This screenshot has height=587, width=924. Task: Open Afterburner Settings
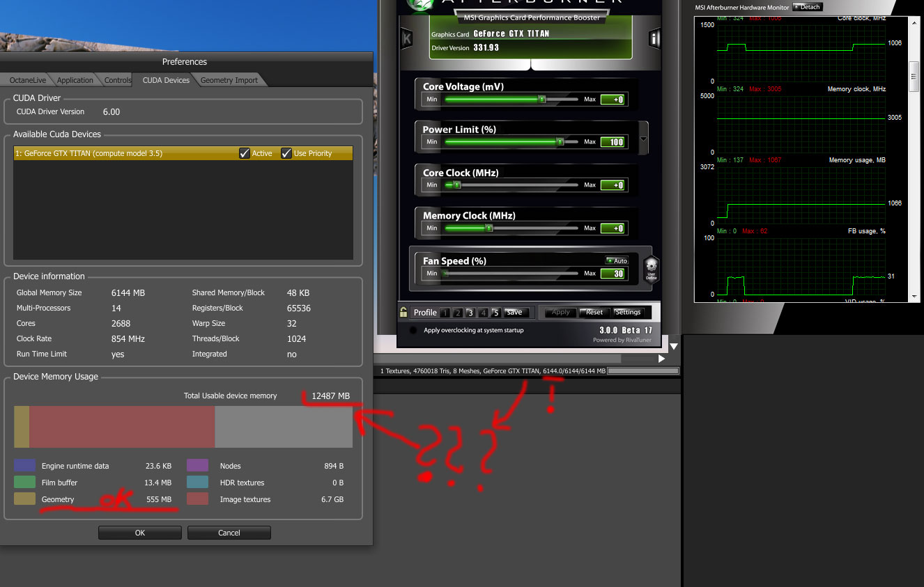coord(628,313)
